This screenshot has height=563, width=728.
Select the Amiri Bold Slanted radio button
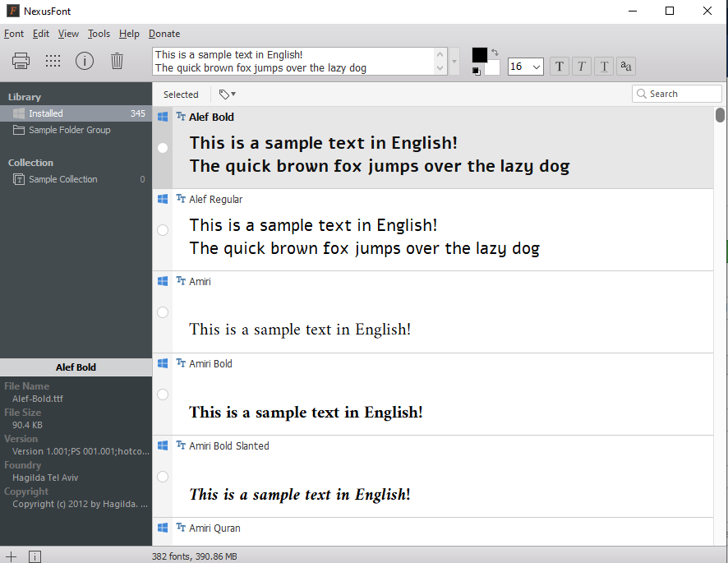(x=163, y=477)
